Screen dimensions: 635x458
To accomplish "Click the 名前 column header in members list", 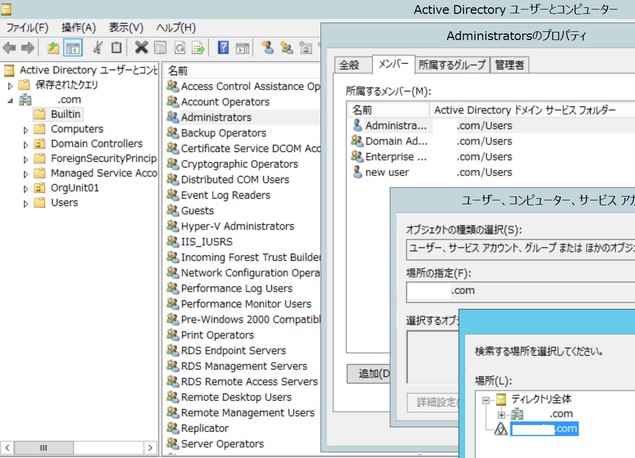I will point(388,110).
